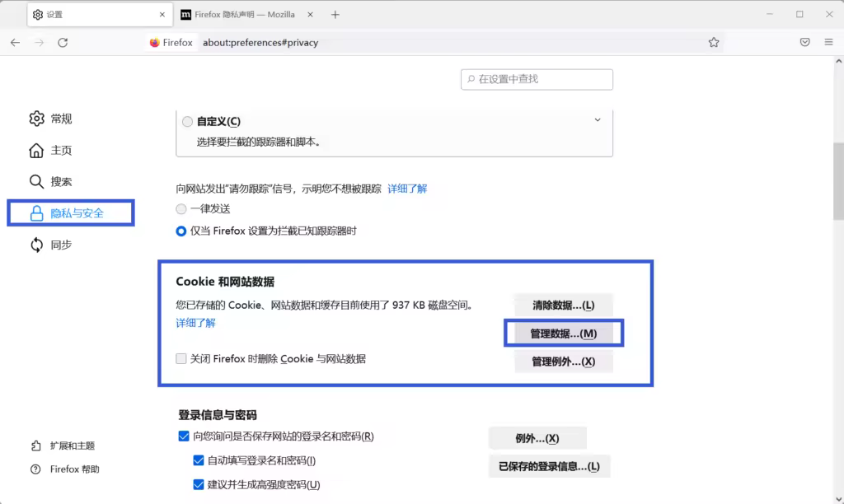Click 管理例外...(X) button

[x=564, y=362]
